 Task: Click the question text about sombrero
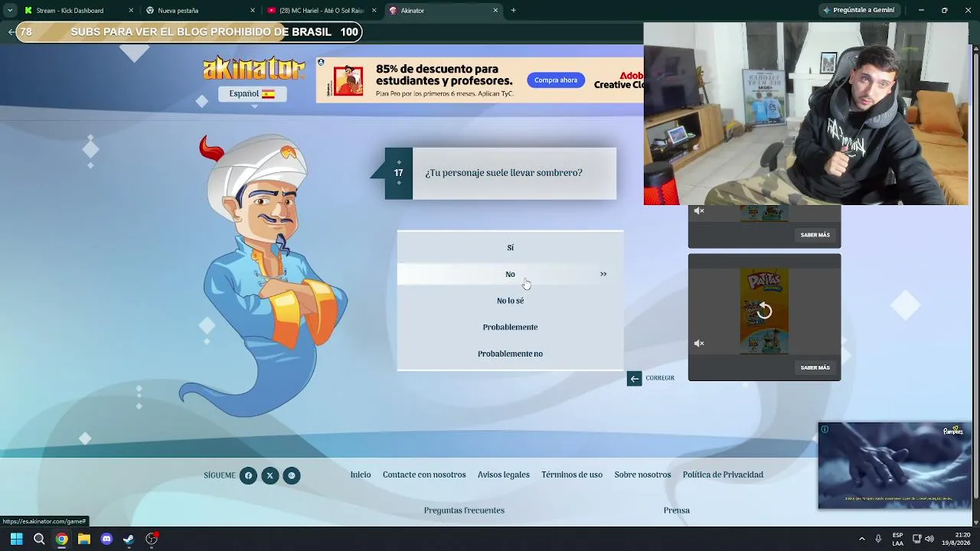[504, 173]
